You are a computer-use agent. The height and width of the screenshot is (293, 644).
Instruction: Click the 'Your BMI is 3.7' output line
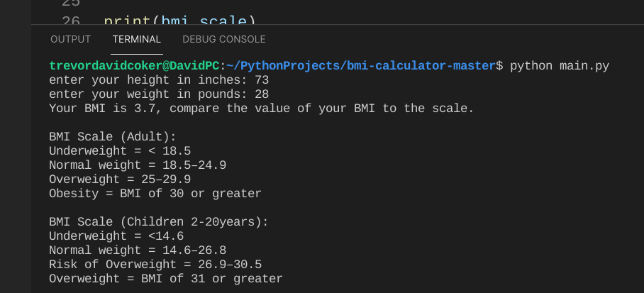click(x=261, y=109)
